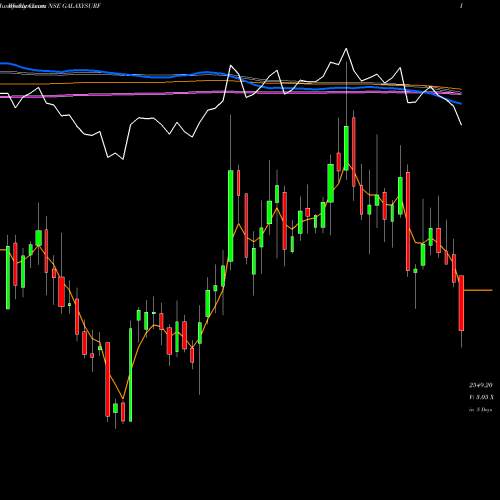Click the '5 Days' label text
The image size is (500, 500).
coord(483,410)
